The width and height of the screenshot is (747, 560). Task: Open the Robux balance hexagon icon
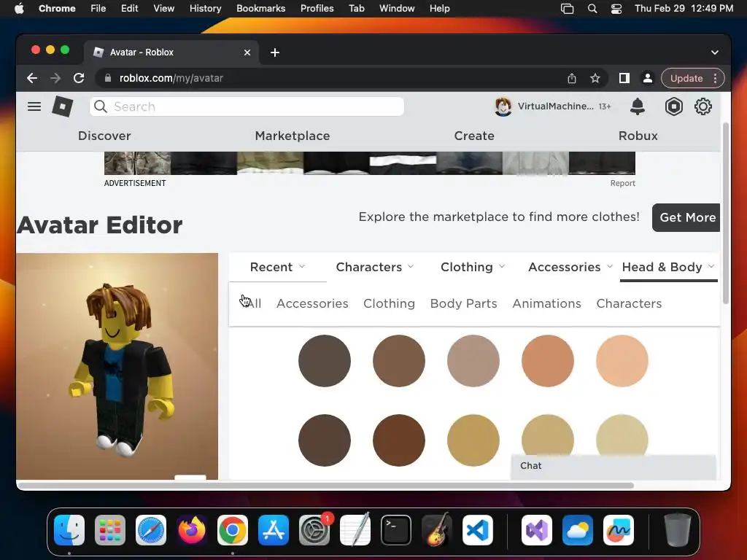673,106
